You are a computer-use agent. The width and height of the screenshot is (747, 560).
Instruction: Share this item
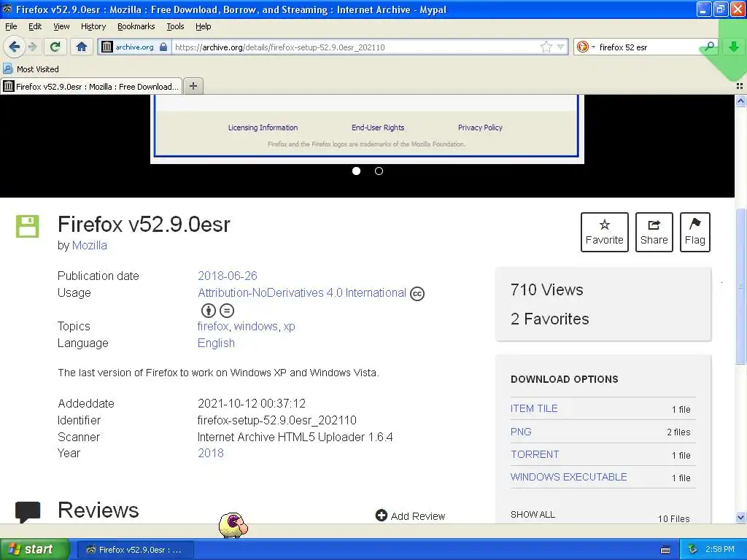654,232
